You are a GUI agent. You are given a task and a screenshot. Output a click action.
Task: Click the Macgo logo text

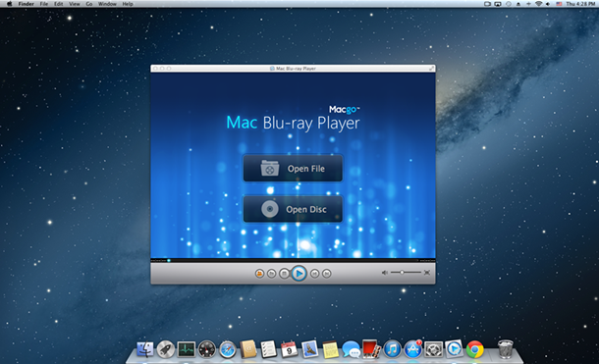point(344,110)
